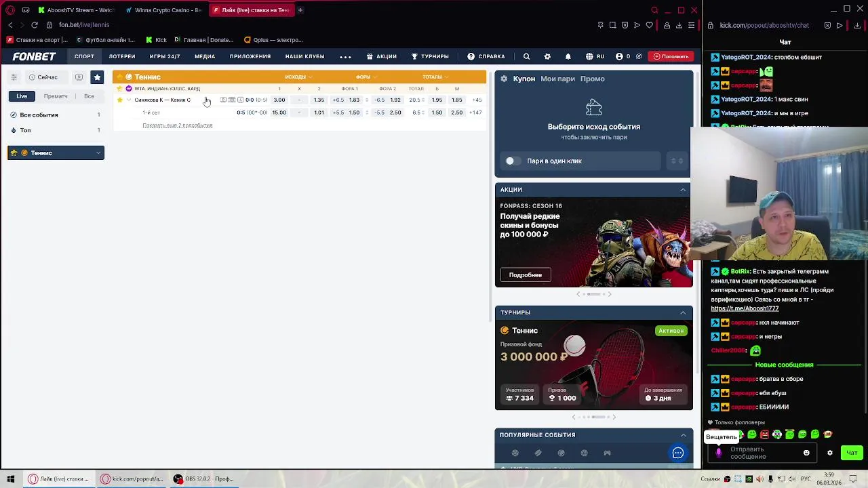Open browser downloads icon
The image size is (868, 488).
679,25
